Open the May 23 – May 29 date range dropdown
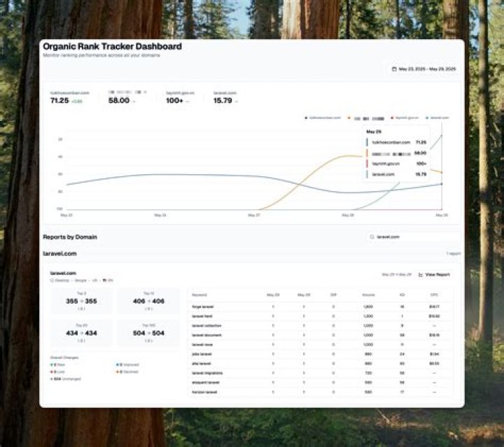 423,69
